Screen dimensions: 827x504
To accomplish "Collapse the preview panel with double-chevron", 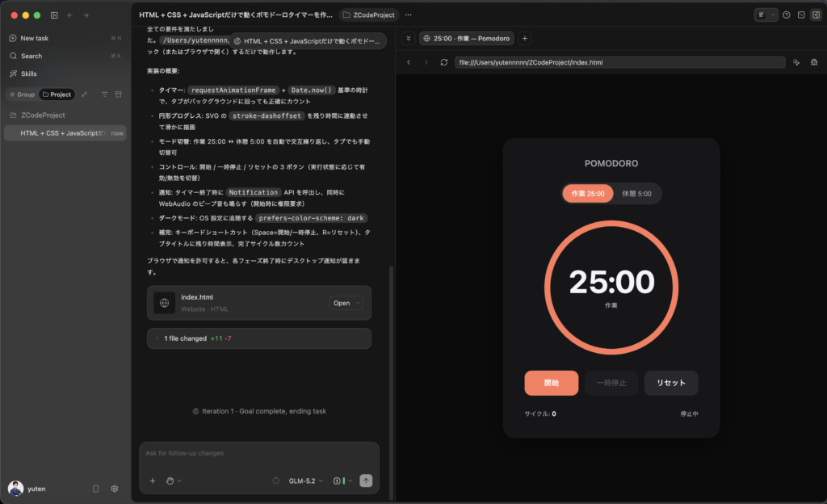I will [x=408, y=39].
